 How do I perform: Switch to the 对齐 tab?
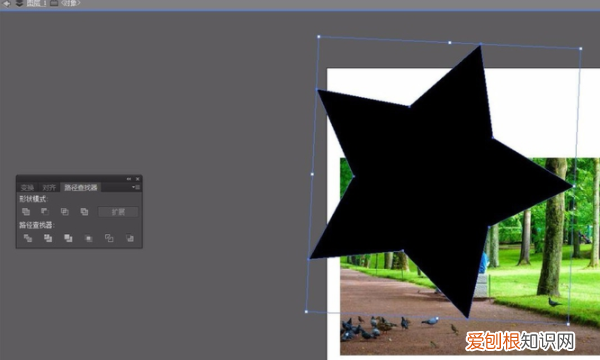[49, 187]
